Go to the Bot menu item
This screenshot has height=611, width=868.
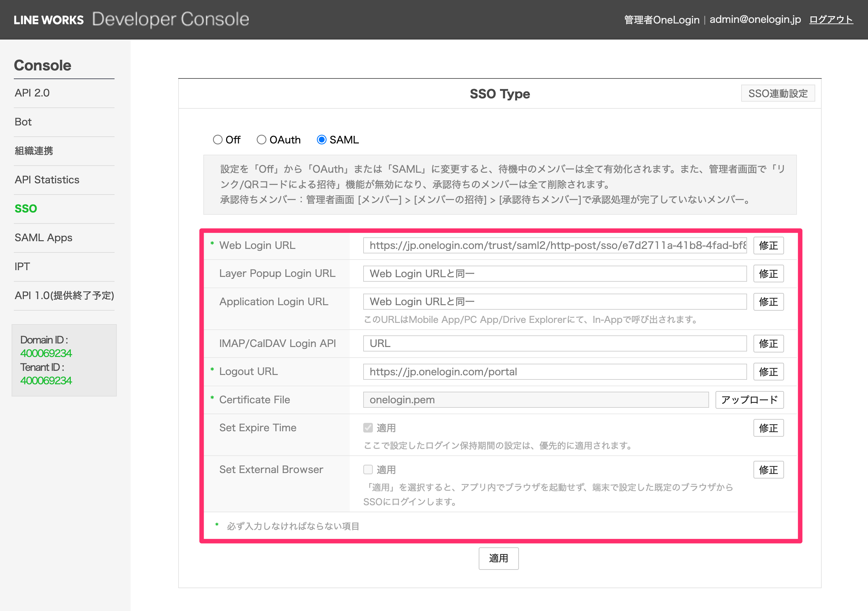pos(23,122)
